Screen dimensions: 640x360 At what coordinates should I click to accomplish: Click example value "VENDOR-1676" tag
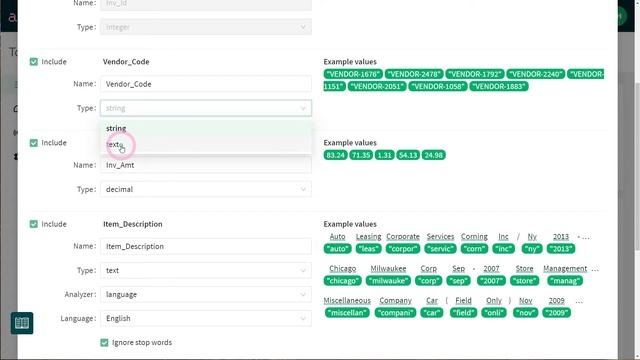click(353, 74)
